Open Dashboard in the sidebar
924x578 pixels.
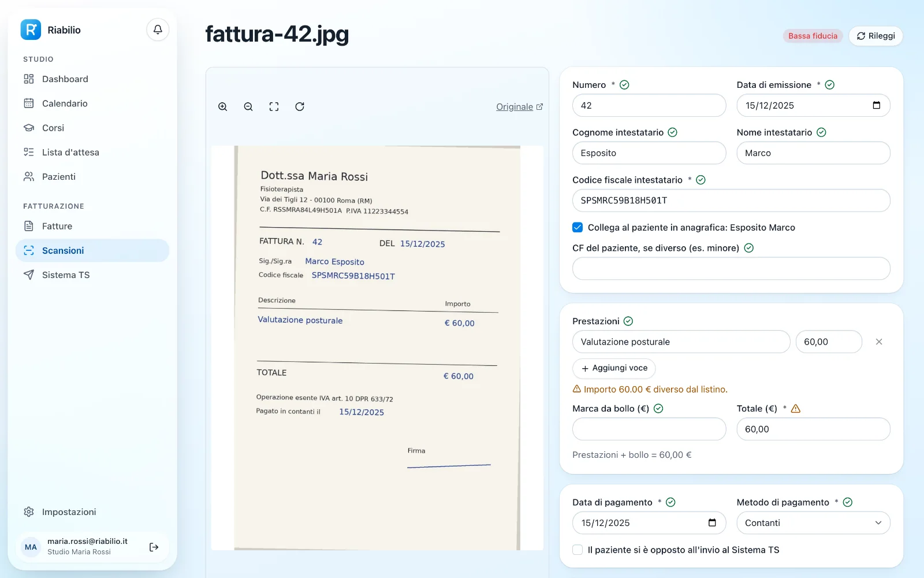tap(92, 79)
